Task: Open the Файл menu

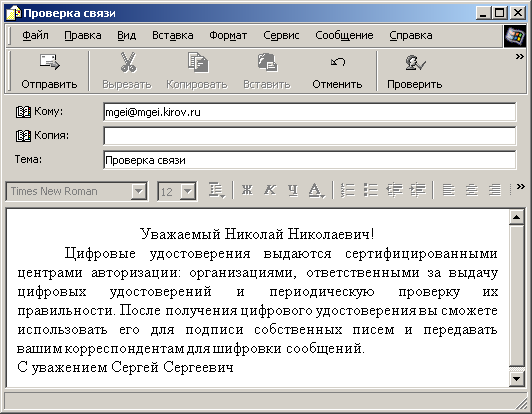Action: [35, 35]
